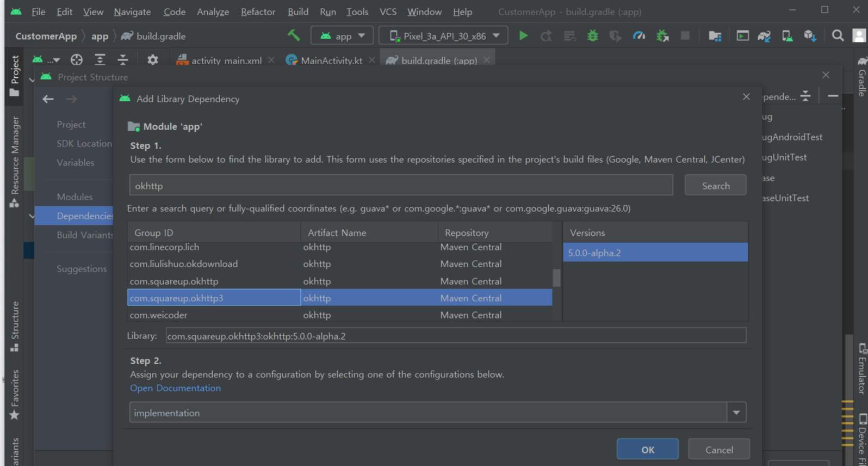Select the com.squareup.okhttp3 row

[339, 298]
